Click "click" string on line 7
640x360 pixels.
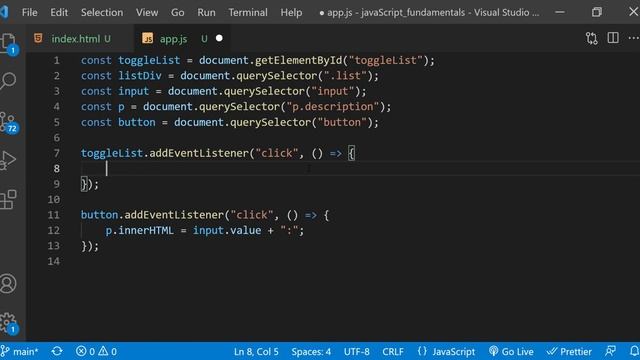pyautogui.click(x=277, y=153)
